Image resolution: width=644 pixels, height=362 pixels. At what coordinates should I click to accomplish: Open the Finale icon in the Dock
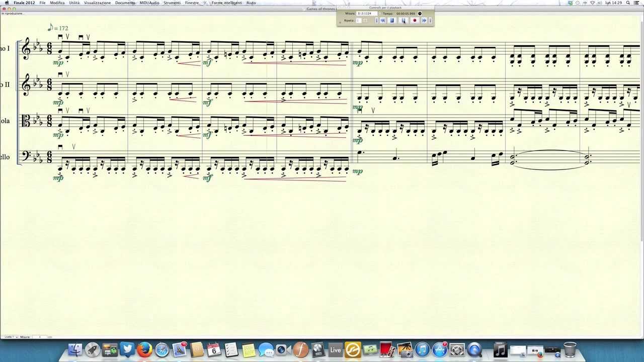point(301,349)
